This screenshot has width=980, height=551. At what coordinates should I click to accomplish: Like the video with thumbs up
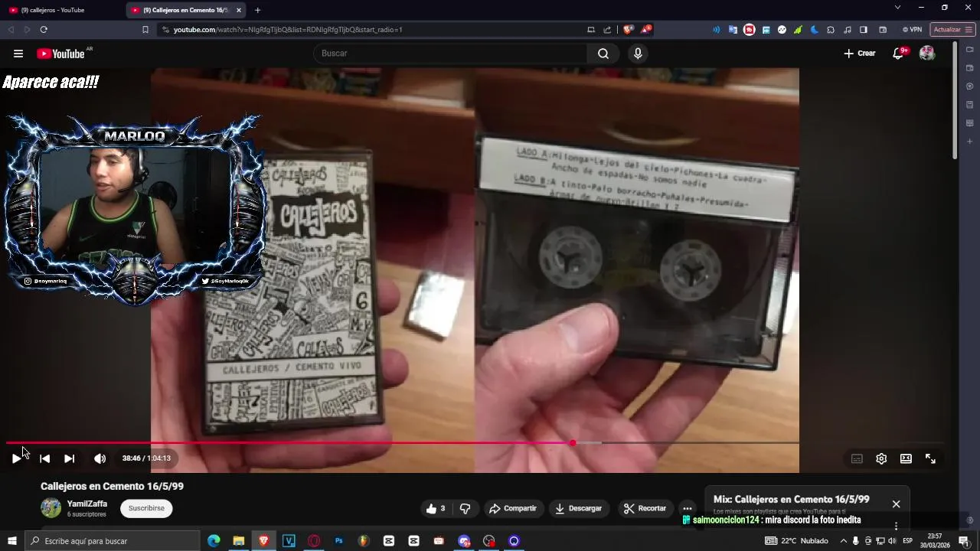pyautogui.click(x=435, y=508)
